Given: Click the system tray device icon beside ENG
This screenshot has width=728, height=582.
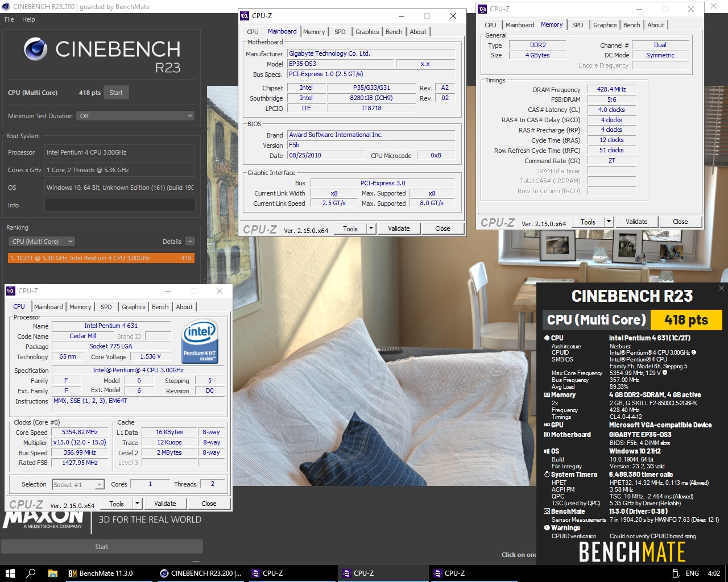Looking at the screenshot, I should click(x=676, y=573).
